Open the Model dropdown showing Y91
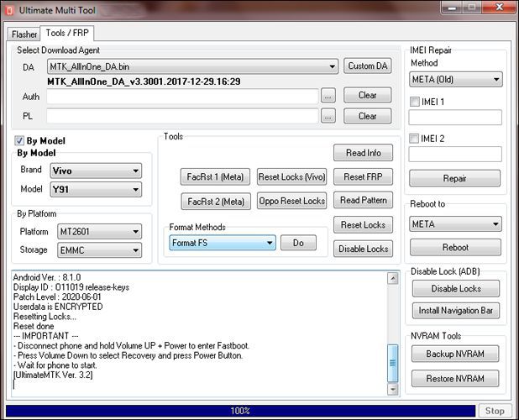Screen dimensions: 519x420 point(96,190)
